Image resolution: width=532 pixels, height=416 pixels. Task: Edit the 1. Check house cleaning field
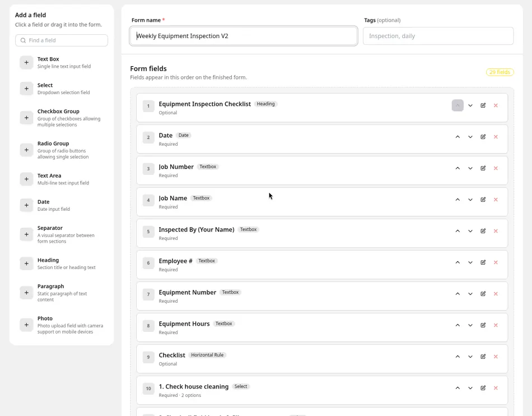[483, 388]
